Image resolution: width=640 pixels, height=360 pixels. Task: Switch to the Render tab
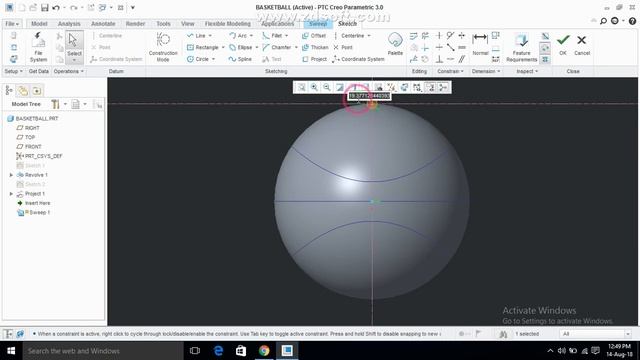(x=135, y=24)
